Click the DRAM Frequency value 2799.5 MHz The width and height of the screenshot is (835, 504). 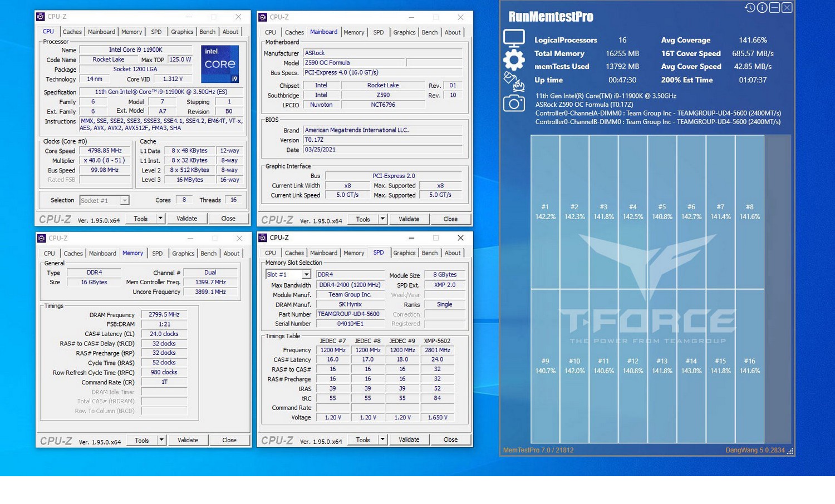tap(164, 314)
